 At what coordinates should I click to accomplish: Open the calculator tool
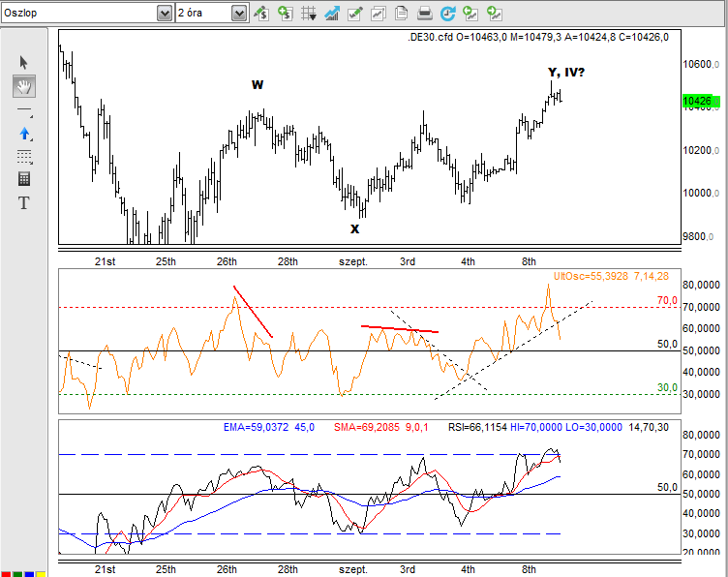click(23, 179)
